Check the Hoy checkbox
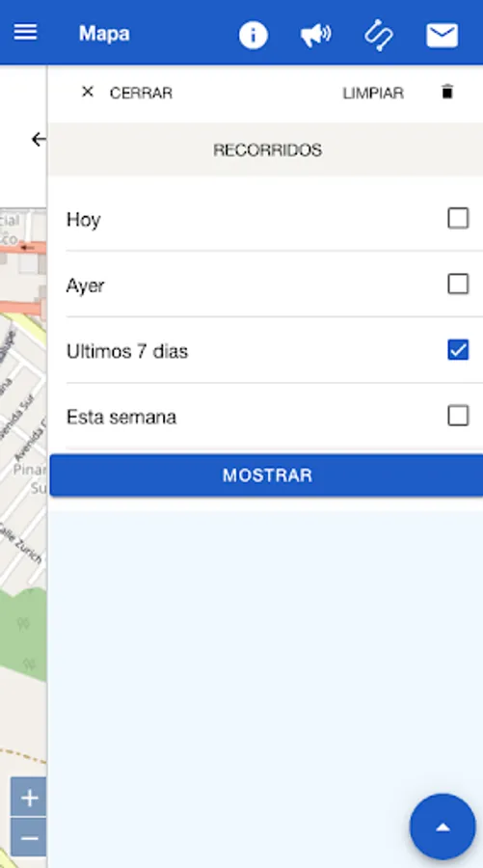 pos(458,218)
